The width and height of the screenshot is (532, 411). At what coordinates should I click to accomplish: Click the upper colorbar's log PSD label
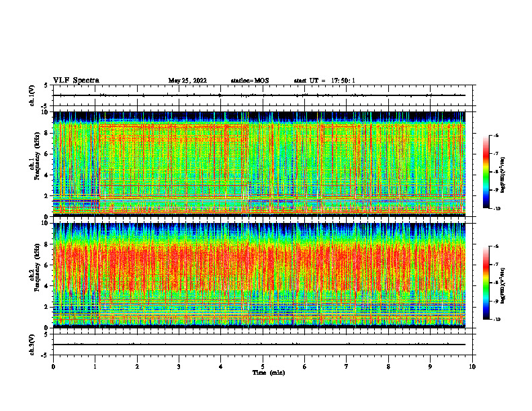(x=503, y=175)
